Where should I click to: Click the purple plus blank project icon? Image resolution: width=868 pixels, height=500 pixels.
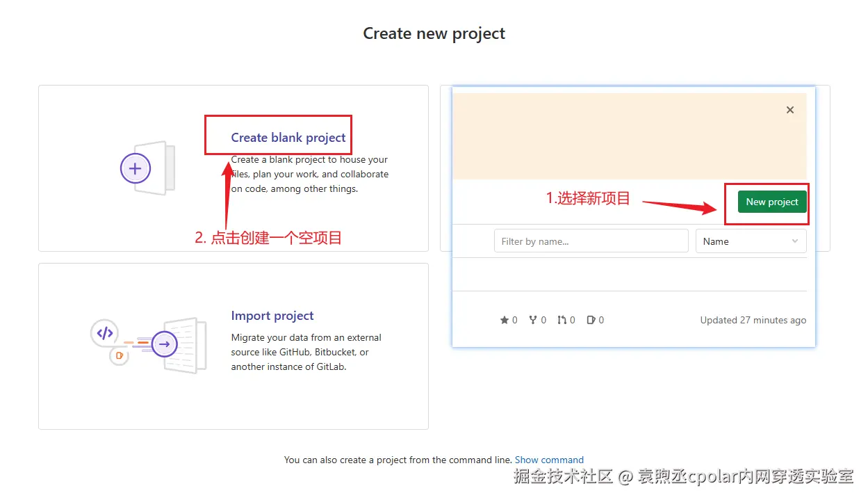coord(136,168)
